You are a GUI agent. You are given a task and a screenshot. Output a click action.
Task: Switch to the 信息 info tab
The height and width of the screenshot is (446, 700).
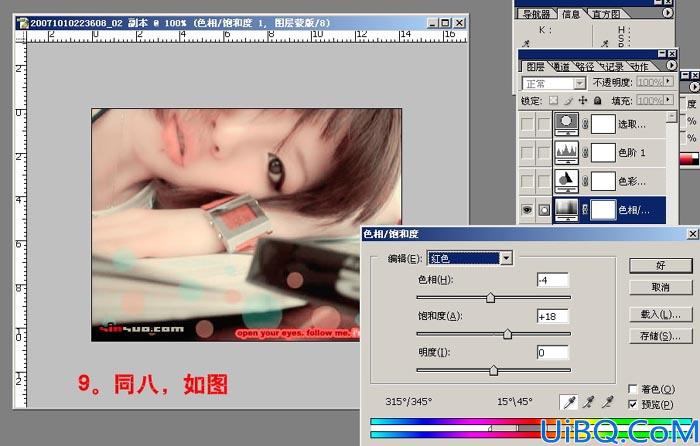pyautogui.click(x=571, y=14)
